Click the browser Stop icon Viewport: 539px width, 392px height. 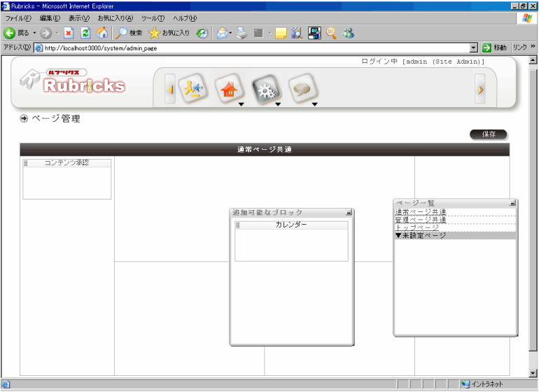click(69, 33)
